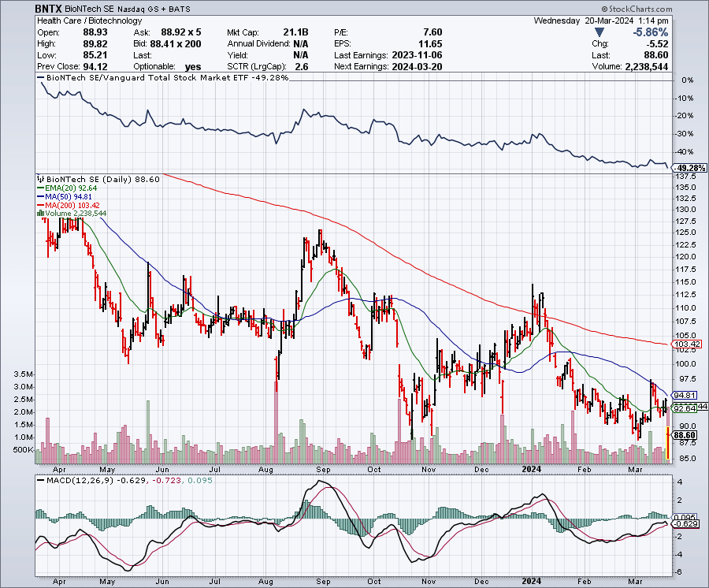Click the green EMA(20) legend line marker
This screenshot has height=588, width=709.
pyautogui.click(x=41, y=188)
